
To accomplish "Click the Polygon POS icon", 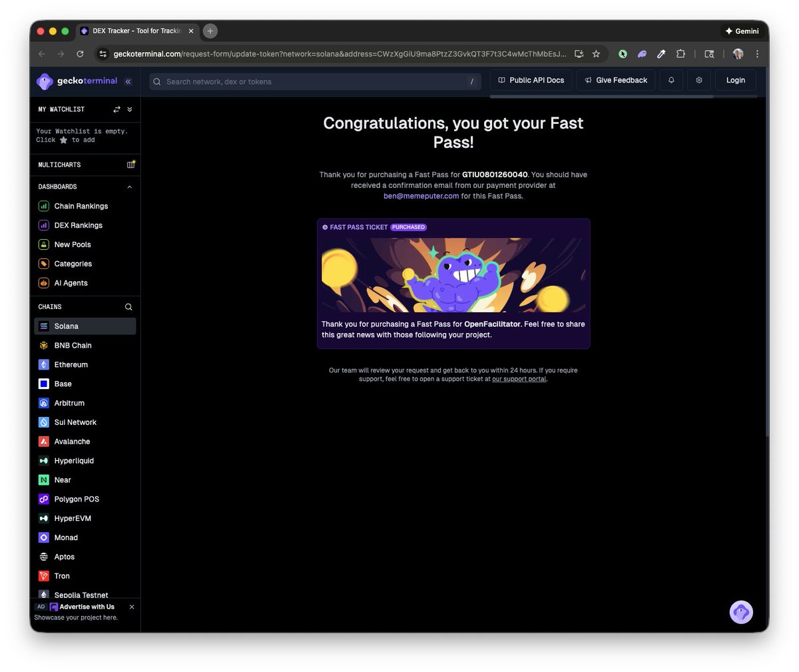I will click(44, 500).
